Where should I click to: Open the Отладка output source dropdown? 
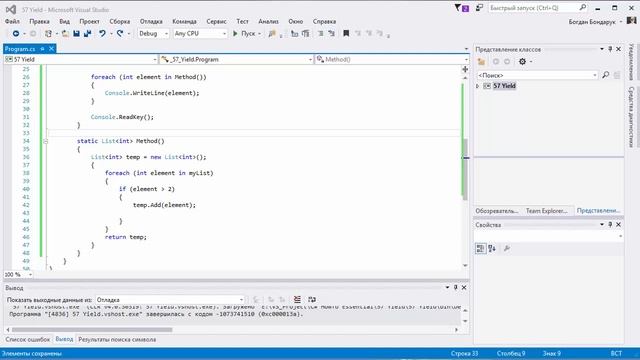[x=170, y=300]
